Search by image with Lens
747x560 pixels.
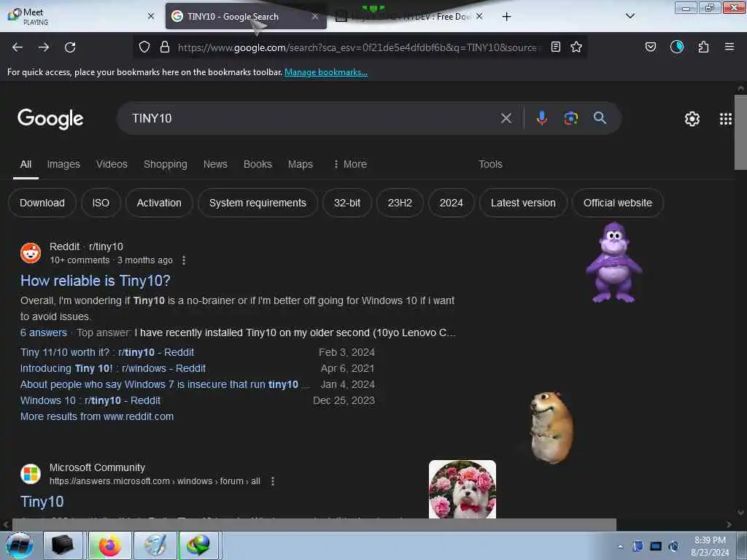coord(570,117)
